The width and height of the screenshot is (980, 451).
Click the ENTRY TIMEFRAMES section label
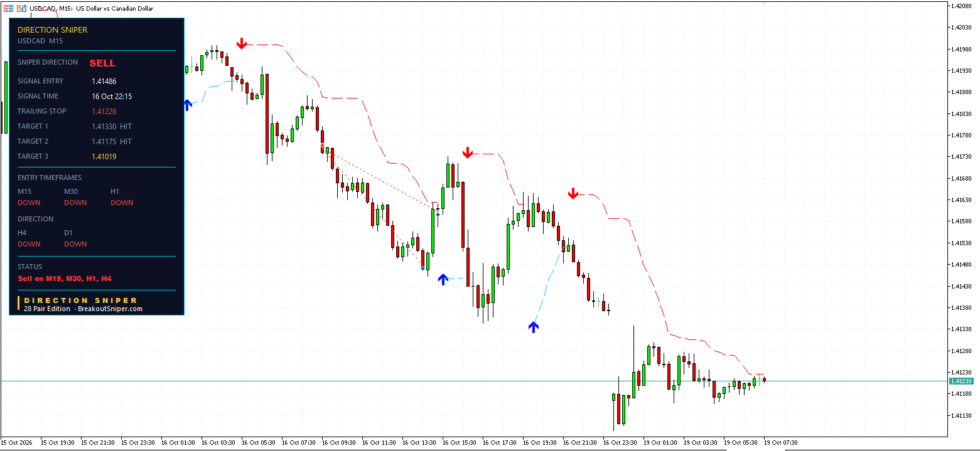[50, 178]
